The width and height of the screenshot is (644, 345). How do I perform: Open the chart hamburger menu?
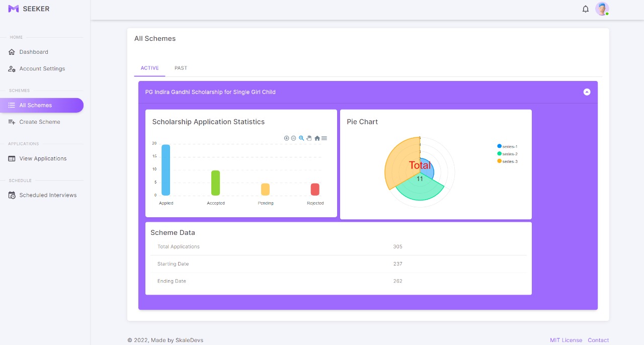(324, 138)
